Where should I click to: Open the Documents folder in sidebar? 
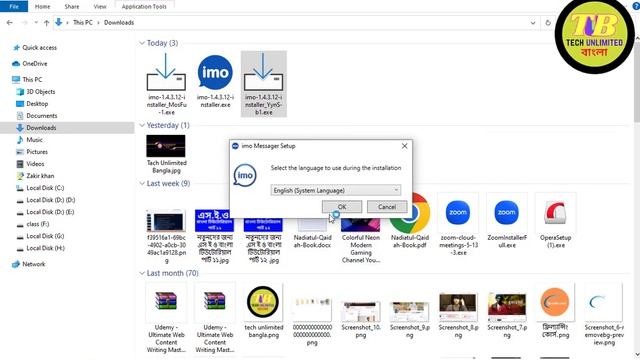(42, 116)
